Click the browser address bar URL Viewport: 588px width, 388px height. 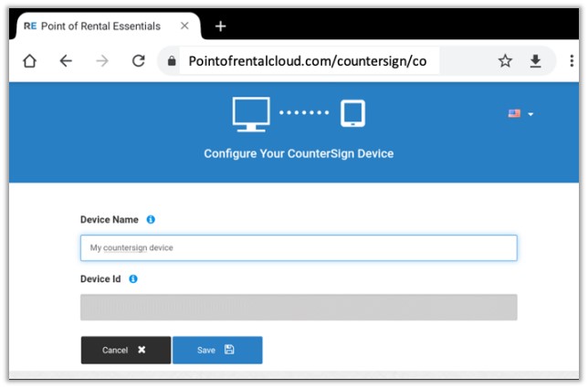pyautogui.click(x=309, y=61)
